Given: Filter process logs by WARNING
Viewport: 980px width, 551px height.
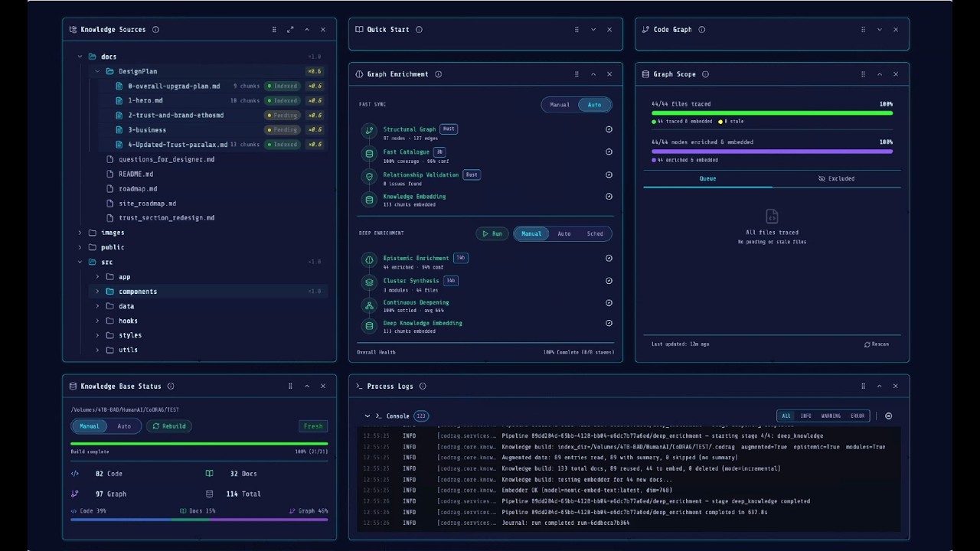Looking at the screenshot, I should click(831, 416).
